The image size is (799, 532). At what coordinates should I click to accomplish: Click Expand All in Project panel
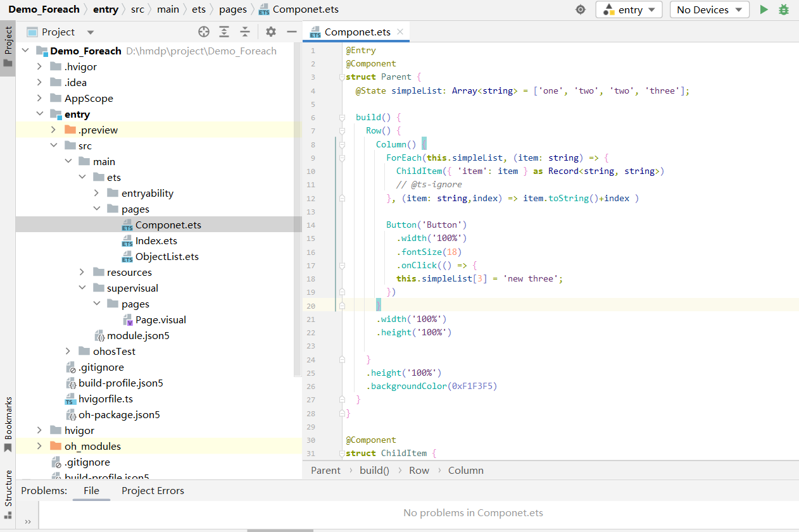click(224, 32)
